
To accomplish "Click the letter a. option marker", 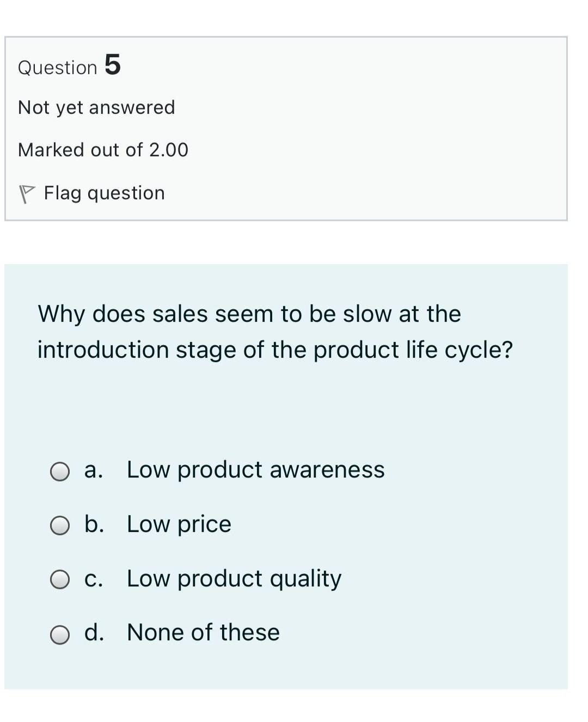I will coord(94,470).
